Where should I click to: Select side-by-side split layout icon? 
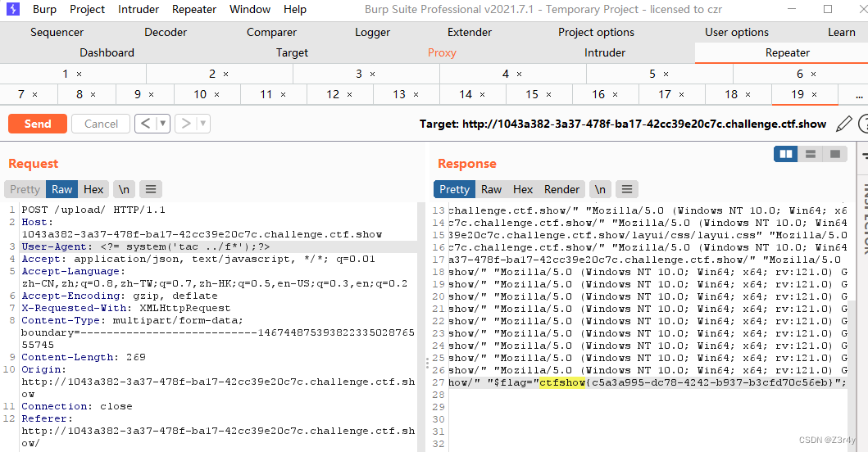pos(785,154)
